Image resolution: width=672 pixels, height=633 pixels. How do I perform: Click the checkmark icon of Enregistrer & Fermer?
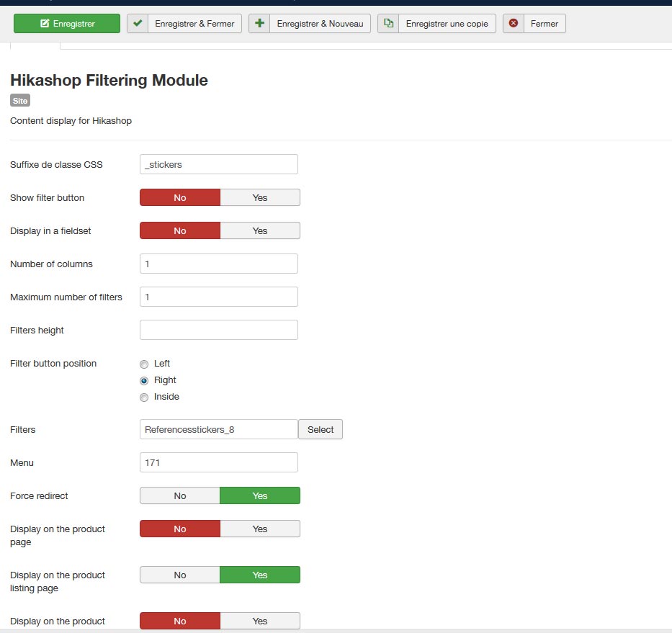138,23
